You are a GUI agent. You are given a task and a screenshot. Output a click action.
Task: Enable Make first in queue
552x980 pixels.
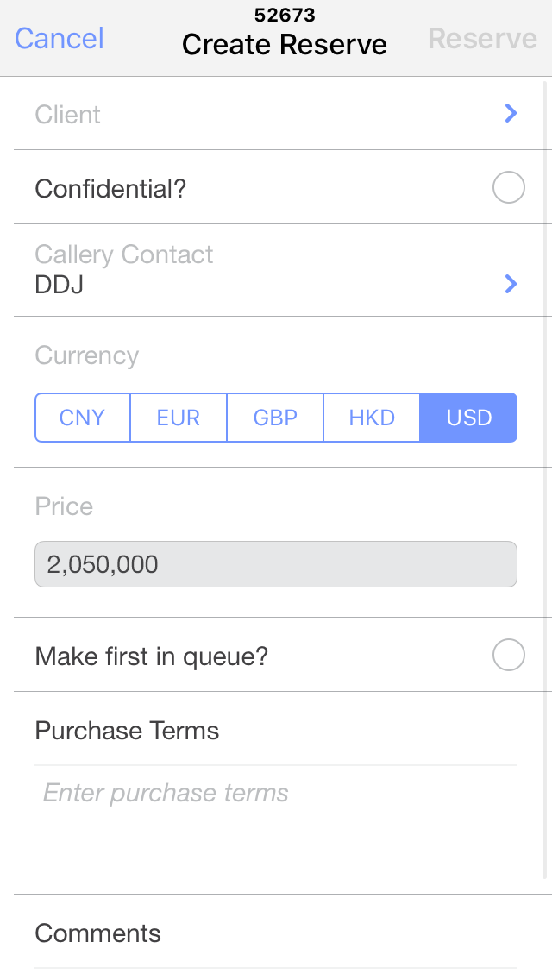509,656
